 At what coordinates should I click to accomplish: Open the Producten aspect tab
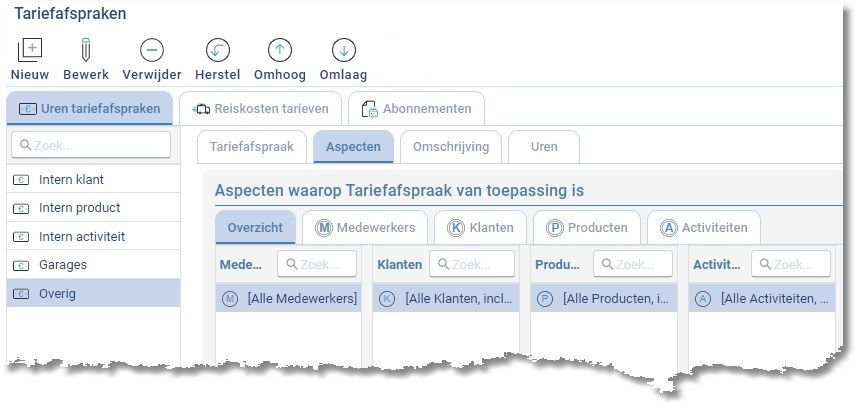click(x=587, y=228)
